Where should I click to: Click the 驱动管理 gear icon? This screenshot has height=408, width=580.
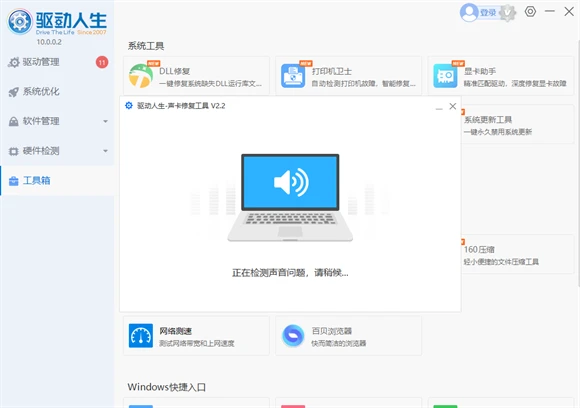(x=14, y=62)
